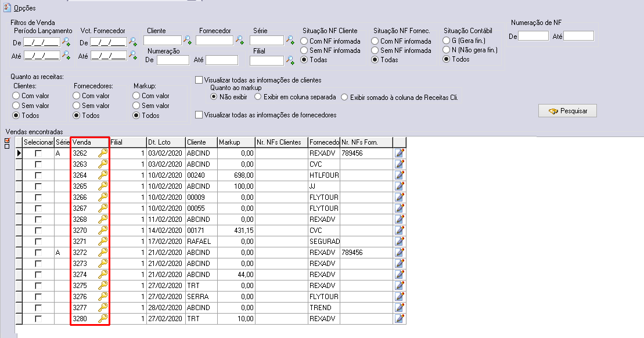Tick Selecionar checkbox for venda 3280
Viewport: 644px width, 338px height.
tap(38, 318)
